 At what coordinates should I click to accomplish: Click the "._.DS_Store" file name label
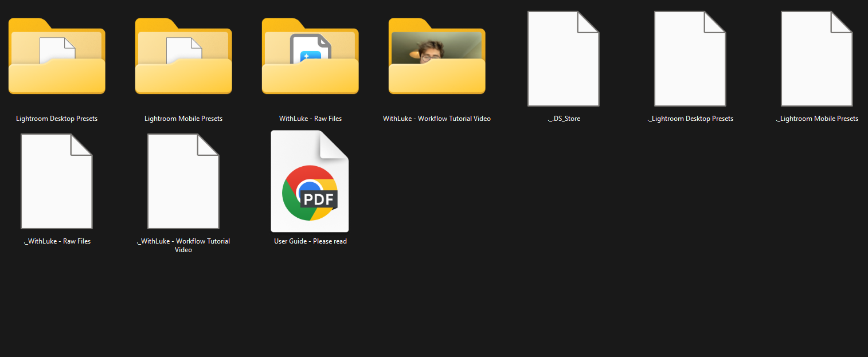pyautogui.click(x=564, y=119)
